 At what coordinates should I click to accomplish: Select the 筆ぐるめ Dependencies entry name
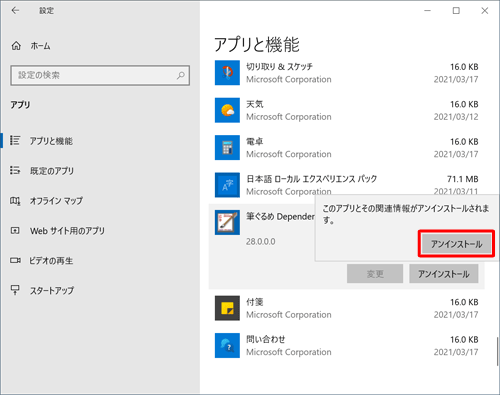click(280, 216)
